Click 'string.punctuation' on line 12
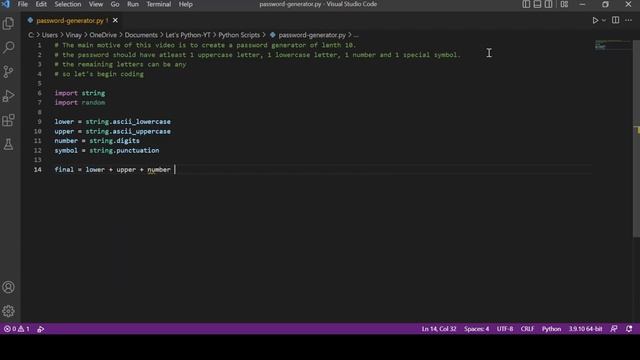 click(124, 151)
